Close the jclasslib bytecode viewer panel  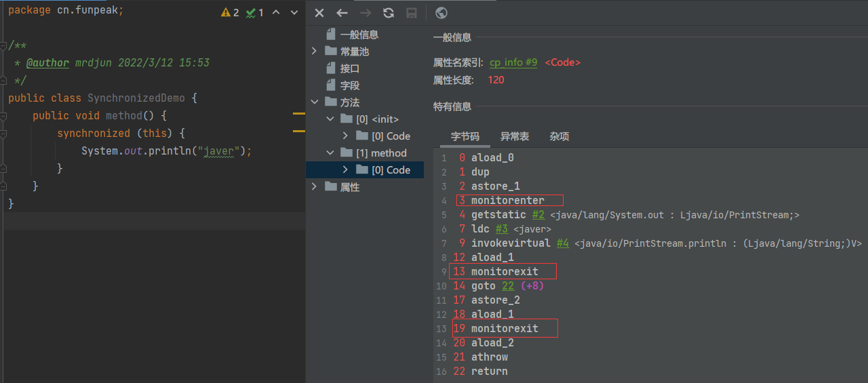319,13
